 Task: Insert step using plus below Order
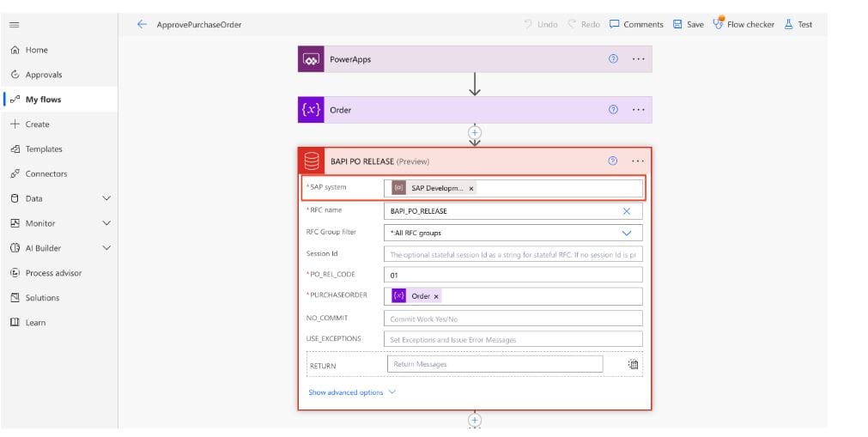(475, 132)
